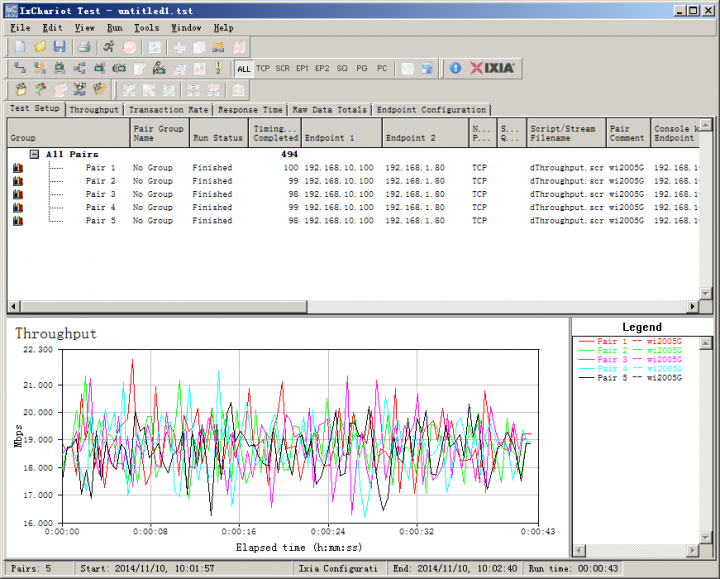Click the Endpoint 2 column header

425,133
